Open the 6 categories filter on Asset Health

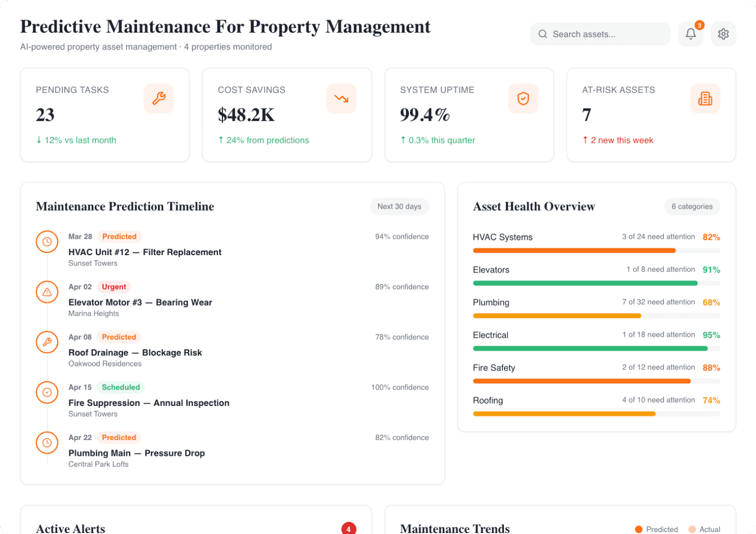(x=692, y=206)
